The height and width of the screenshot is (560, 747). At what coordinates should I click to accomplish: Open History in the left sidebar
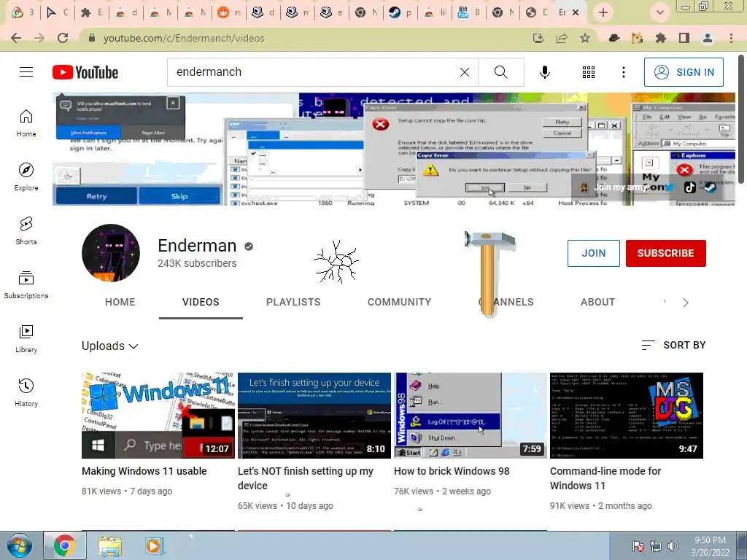[x=26, y=392]
